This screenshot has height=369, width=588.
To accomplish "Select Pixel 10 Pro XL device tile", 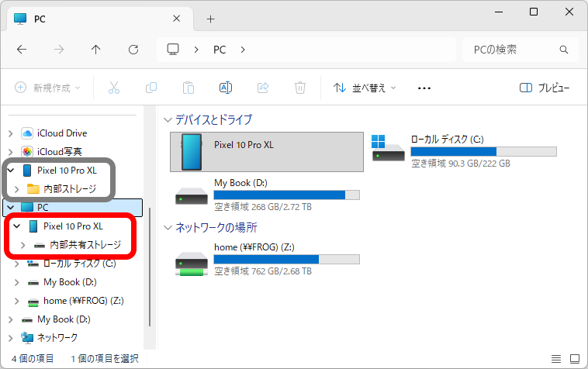I will coord(267,152).
